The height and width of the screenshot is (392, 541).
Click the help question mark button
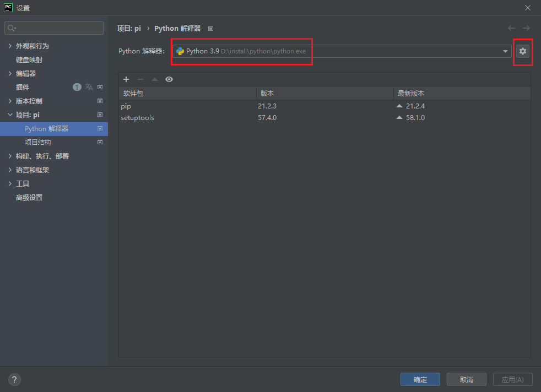pos(15,379)
